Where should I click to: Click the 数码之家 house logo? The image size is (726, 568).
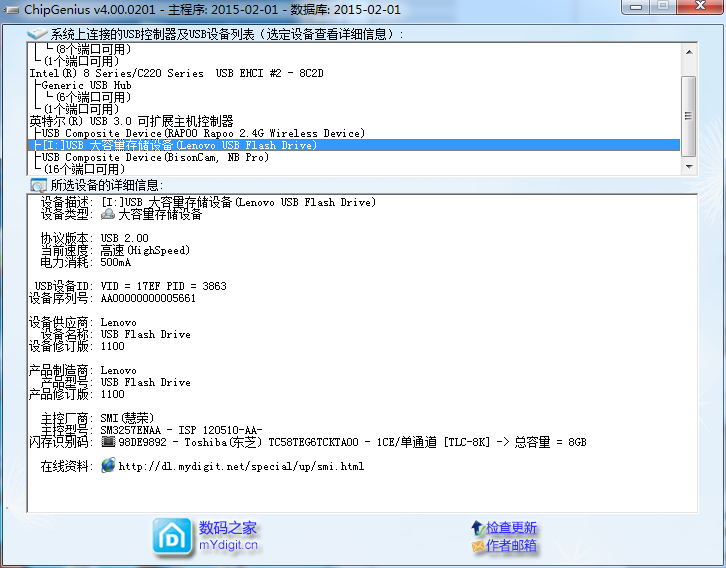point(172,537)
